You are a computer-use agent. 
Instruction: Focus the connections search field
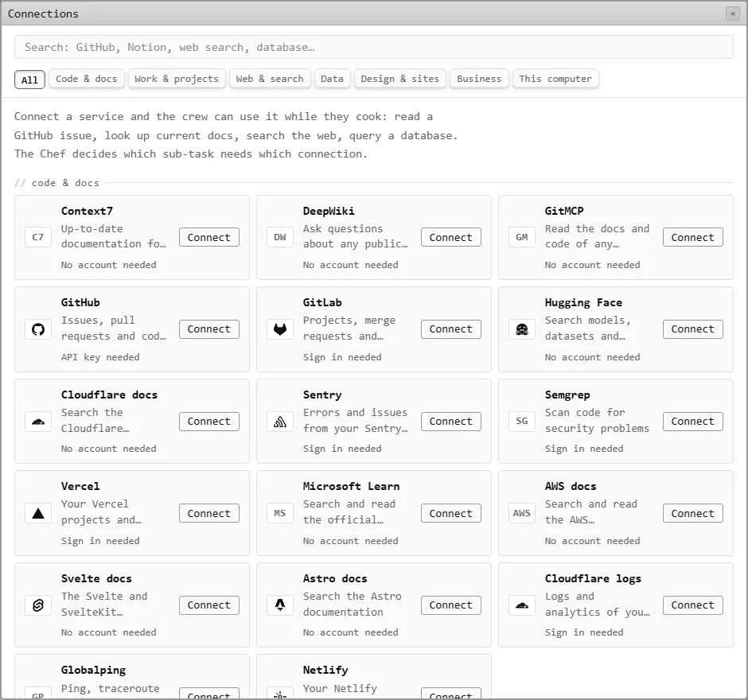coord(373,47)
